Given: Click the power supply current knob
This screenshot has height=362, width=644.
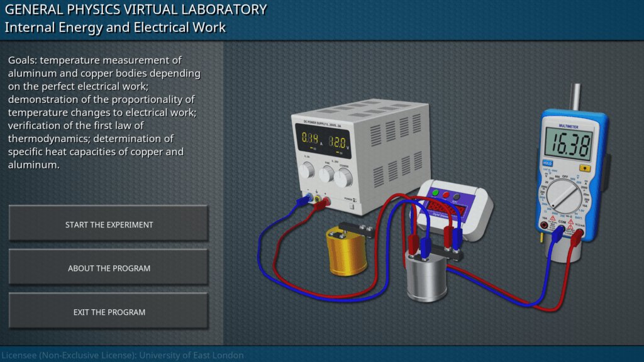Looking at the screenshot, I should [308, 170].
